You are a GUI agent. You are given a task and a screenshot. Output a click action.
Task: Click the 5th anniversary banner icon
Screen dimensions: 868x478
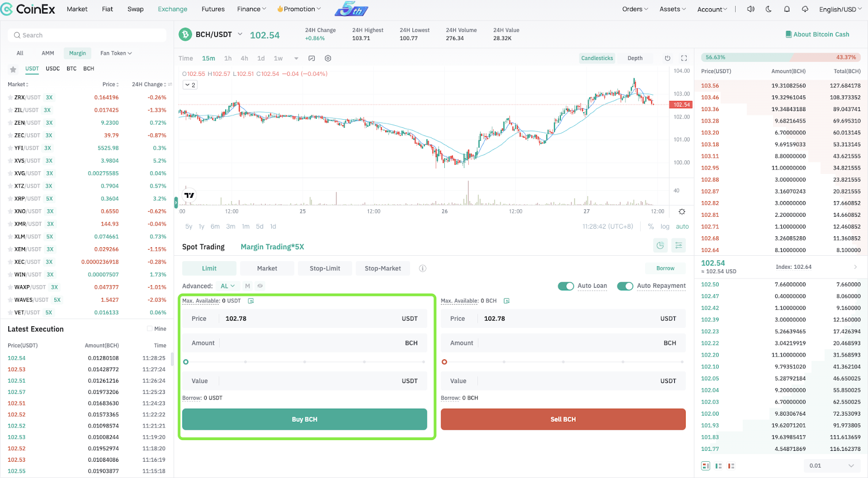(x=351, y=9)
